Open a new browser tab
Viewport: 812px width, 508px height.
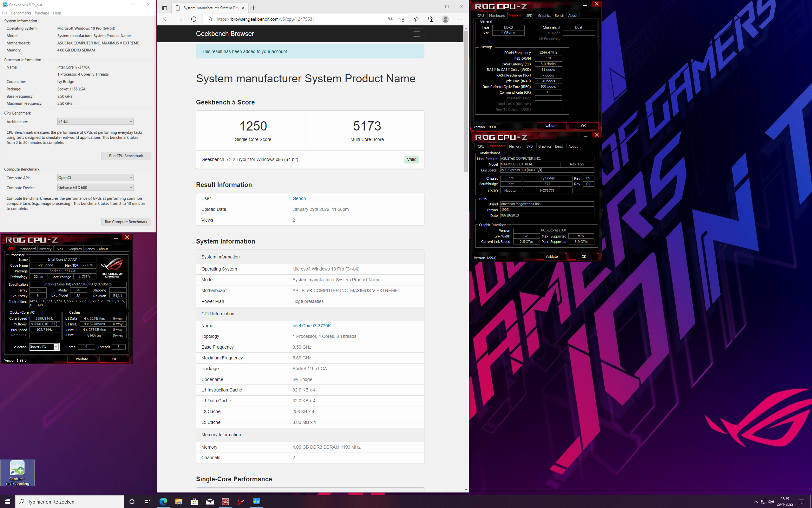(254, 8)
